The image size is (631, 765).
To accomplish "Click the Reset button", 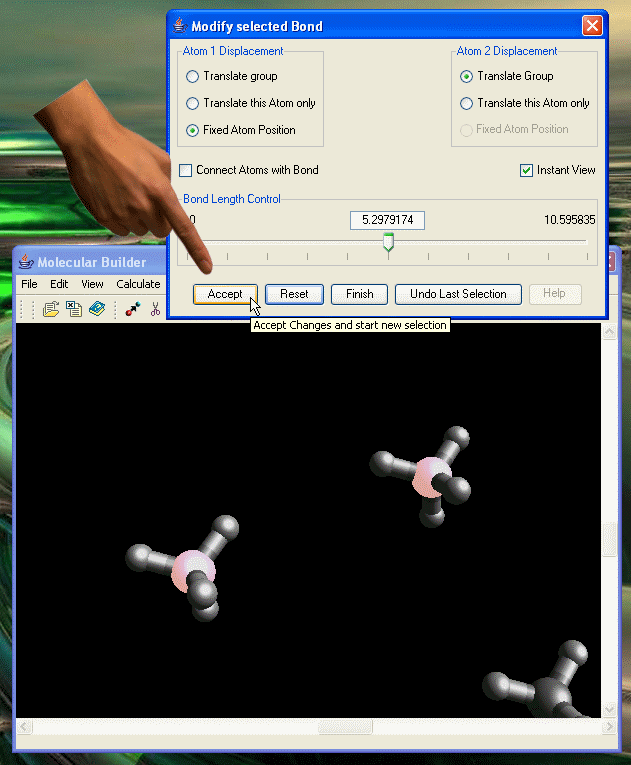I will (x=294, y=294).
